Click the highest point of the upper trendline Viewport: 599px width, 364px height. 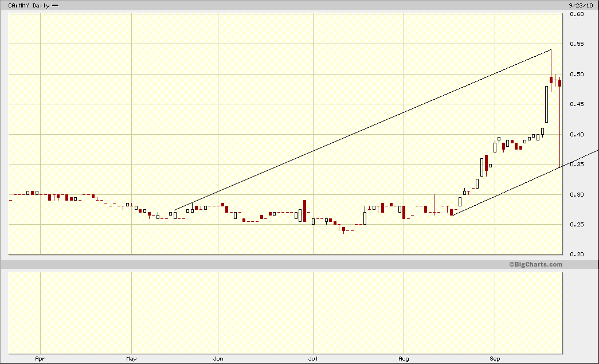(550, 49)
